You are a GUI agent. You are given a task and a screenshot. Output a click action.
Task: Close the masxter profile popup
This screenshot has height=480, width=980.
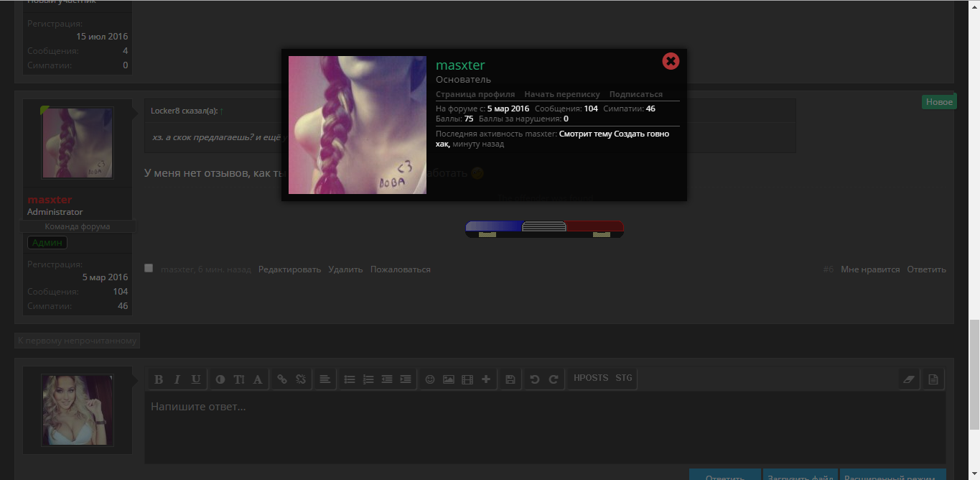click(671, 61)
